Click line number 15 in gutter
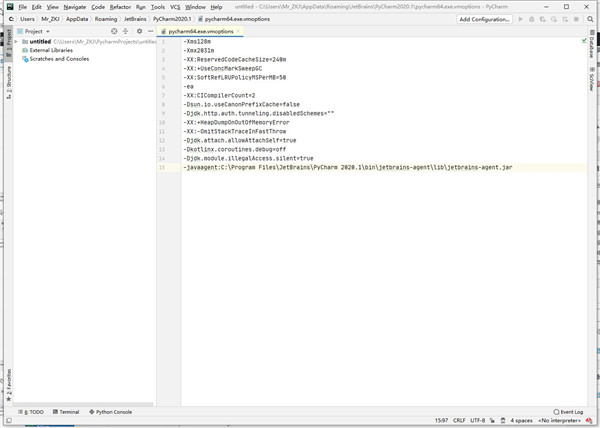 pos(162,168)
